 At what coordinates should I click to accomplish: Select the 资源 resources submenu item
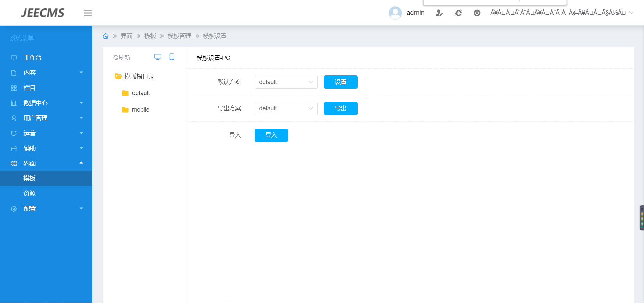[46, 193]
